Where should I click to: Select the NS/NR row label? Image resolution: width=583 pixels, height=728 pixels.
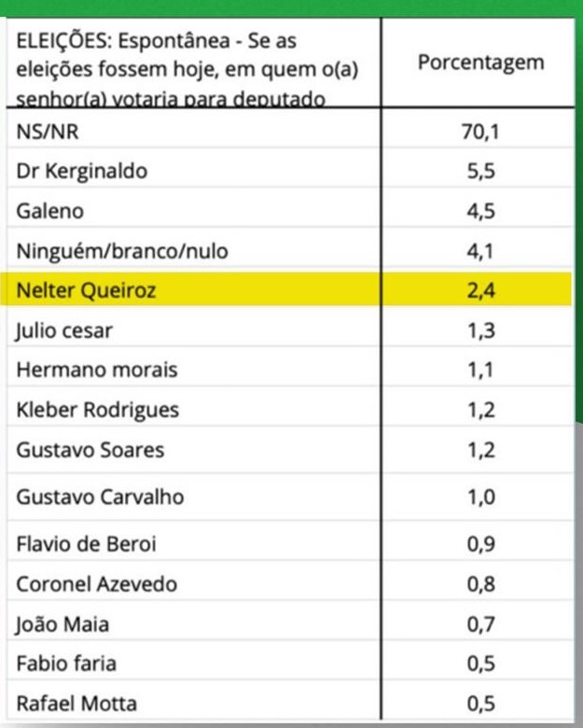(x=43, y=133)
